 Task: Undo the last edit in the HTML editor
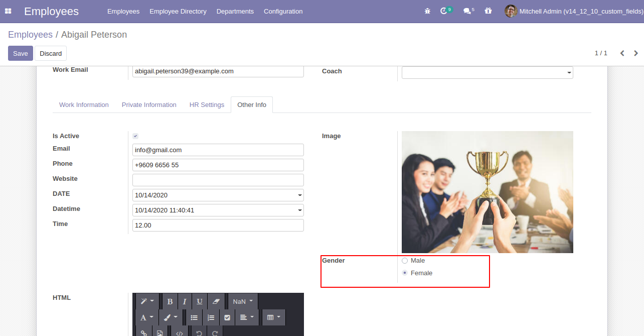[199, 332]
